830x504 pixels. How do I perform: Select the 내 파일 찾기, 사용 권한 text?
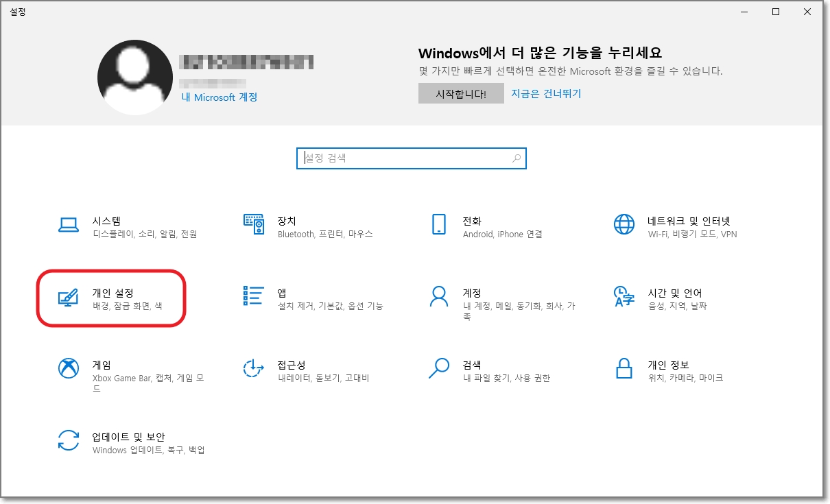(506, 379)
